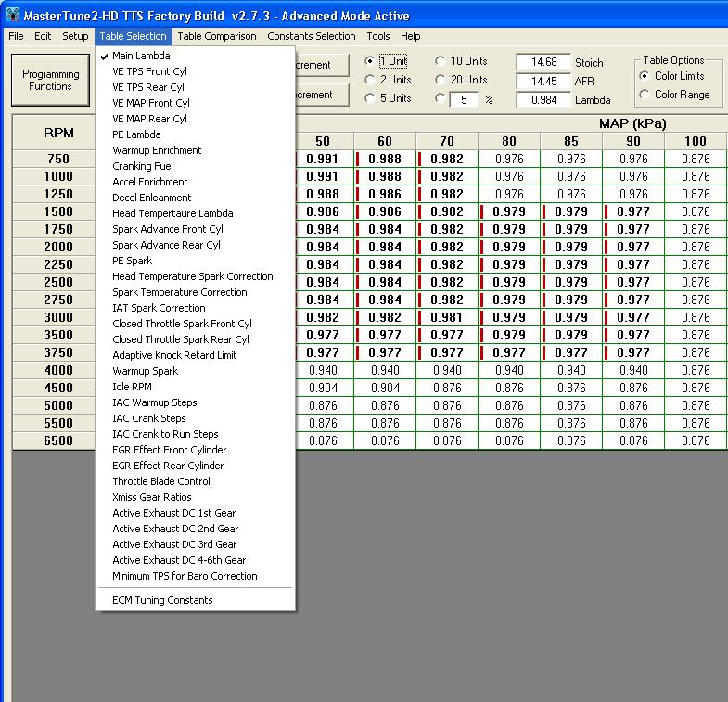The width and height of the screenshot is (728, 702).
Task: Choose Spark Advance Rear Cyl table
Action: tap(195, 245)
